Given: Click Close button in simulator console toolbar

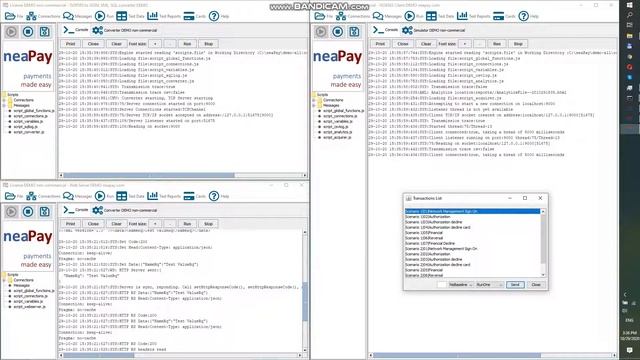Looking at the screenshot, I should tap(403, 44).
